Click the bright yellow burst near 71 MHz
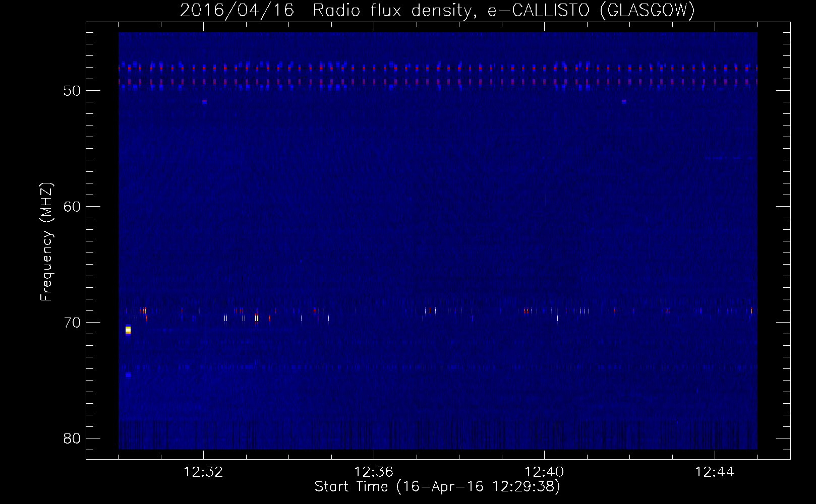Viewport: 816px width, 504px height. tap(128, 330)
